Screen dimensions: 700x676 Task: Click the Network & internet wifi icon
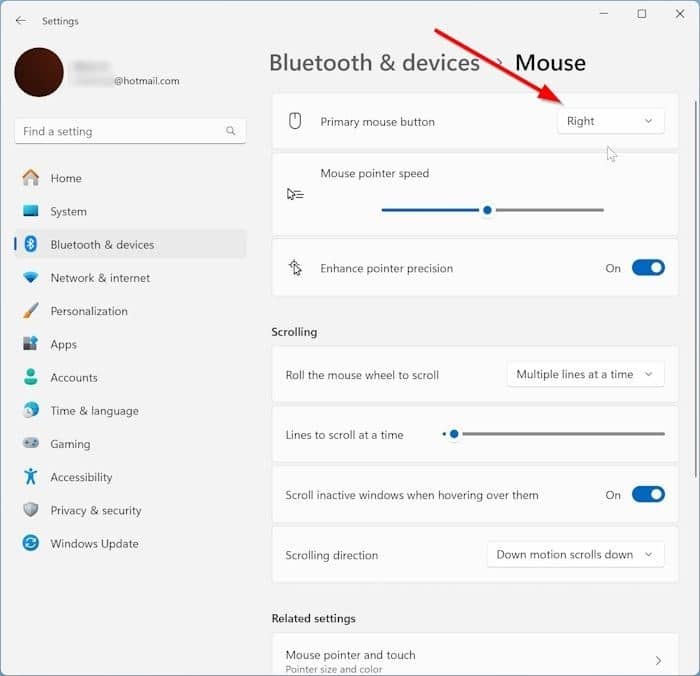click(x=31, y=278)
